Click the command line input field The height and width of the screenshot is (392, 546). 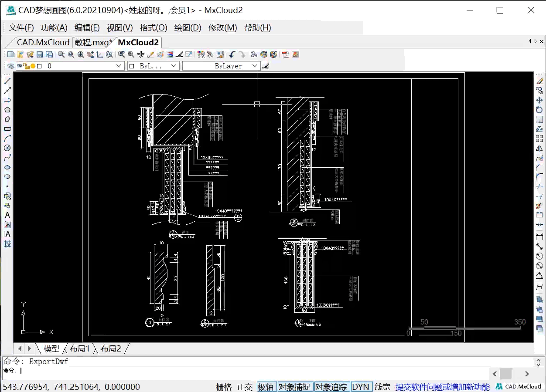pos(246,371)
